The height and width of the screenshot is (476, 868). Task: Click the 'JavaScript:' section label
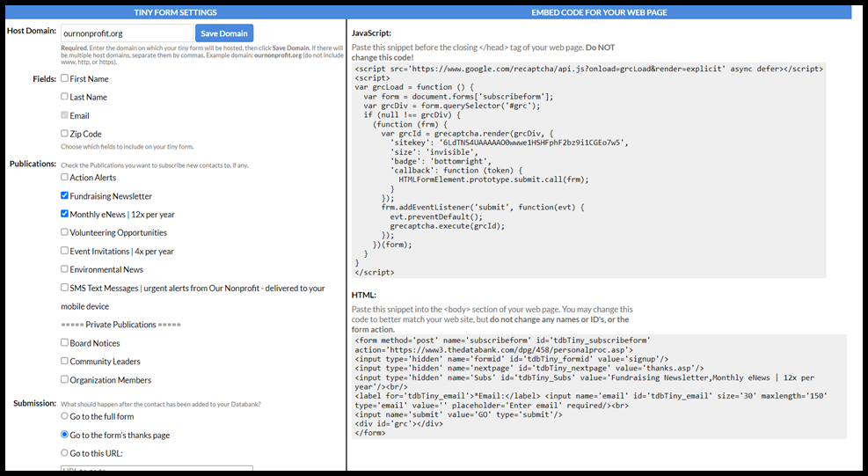[371, 33]
